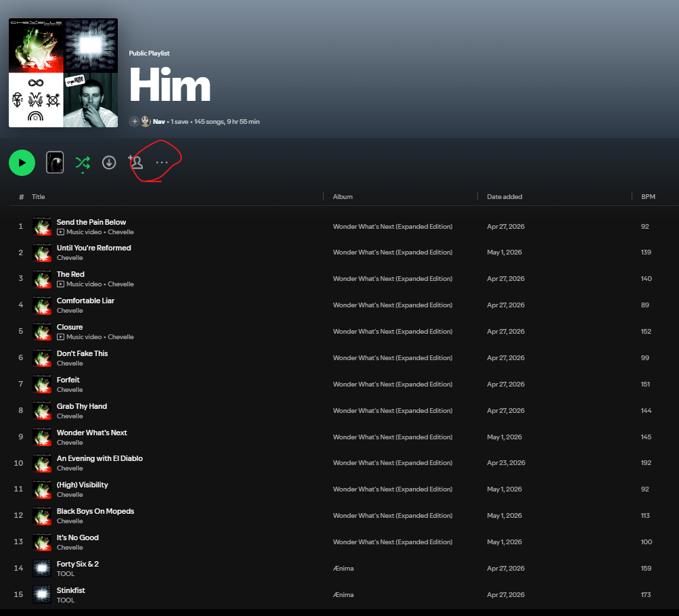Select The Red track title
679x616 pixels.
point(70,274)
